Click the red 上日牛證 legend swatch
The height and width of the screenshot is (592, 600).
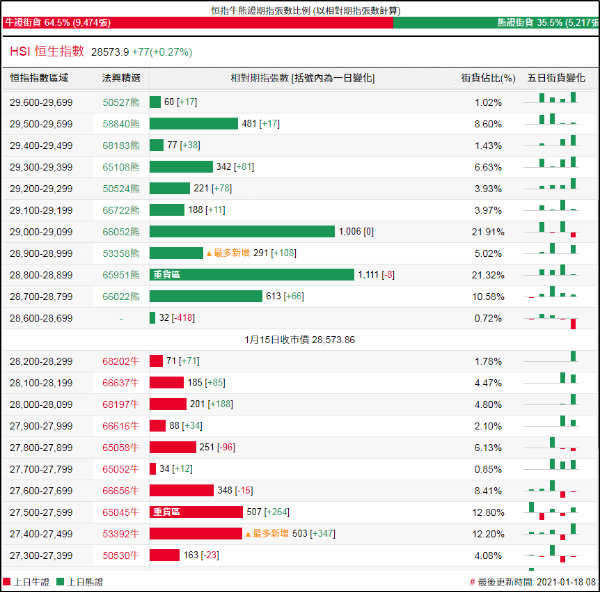click(x=7, y=582)
